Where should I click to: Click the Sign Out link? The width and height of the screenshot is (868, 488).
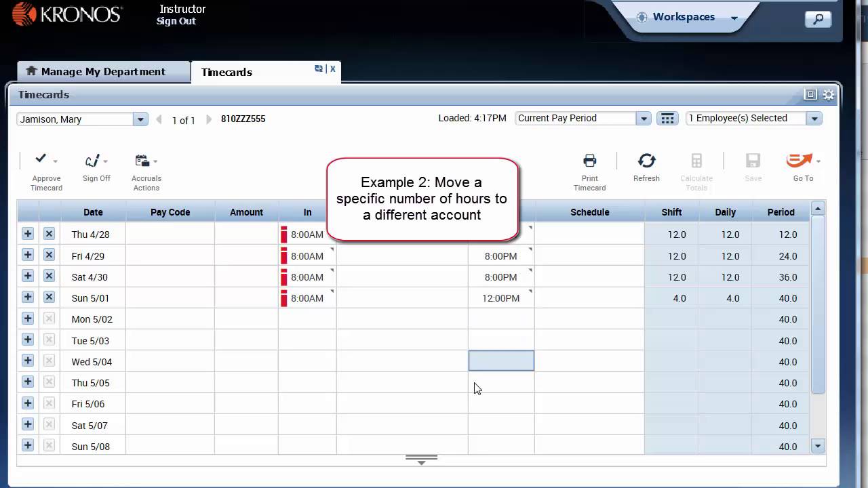click(176, 21)
